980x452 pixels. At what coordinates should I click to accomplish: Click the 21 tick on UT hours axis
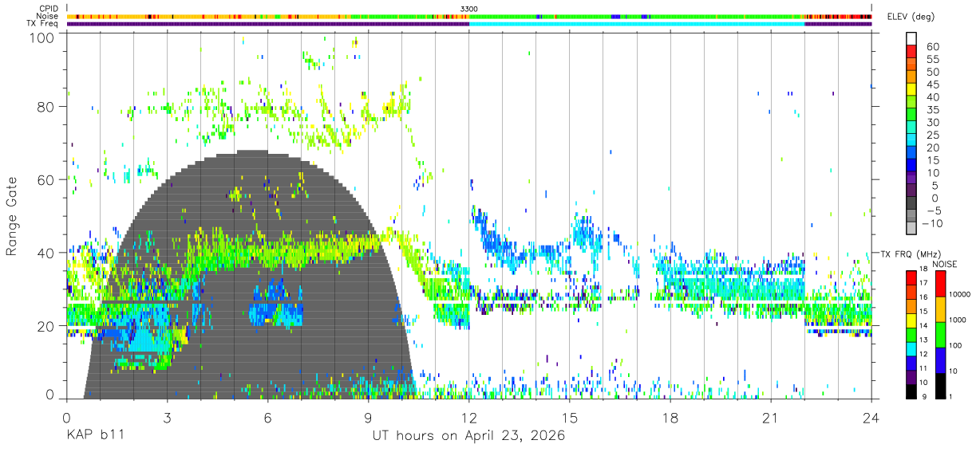pos(771,418)
